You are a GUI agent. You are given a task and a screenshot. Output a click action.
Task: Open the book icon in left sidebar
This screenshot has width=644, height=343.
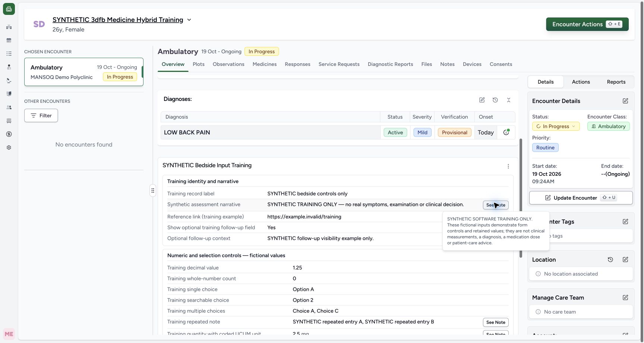(x=9, y=94)
